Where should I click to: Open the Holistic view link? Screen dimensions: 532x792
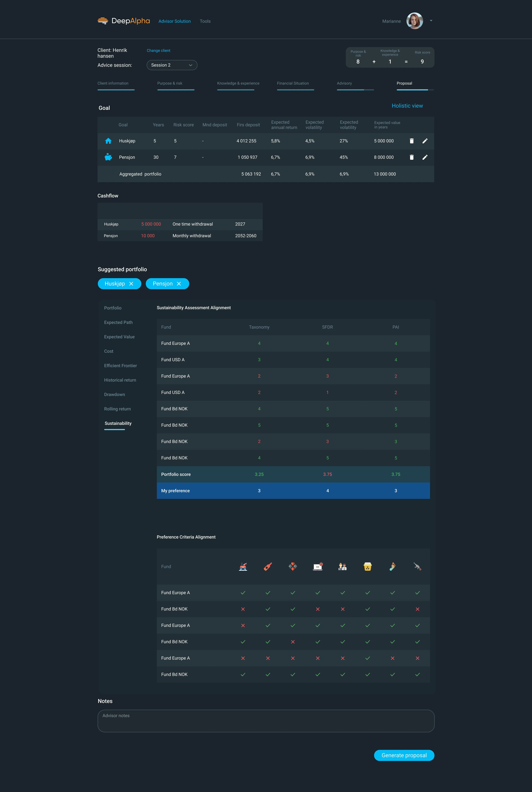(x=407, y=106)
